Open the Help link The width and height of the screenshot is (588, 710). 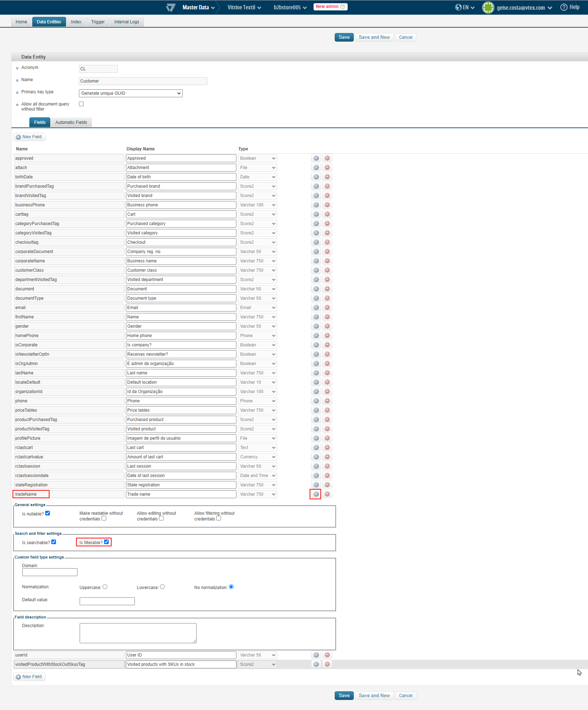570,7
